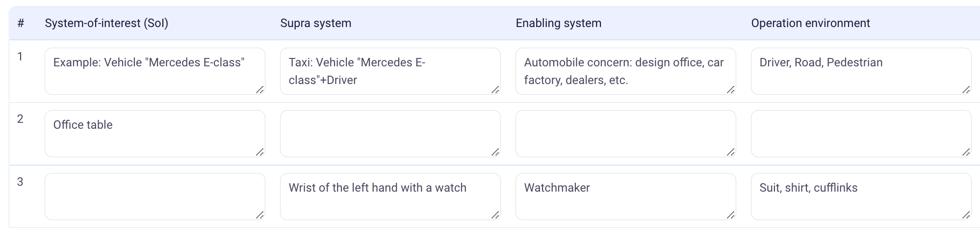The height and width of the screenshot is (228, 980).
Task: Click the Mercedes E-class example field
Action: click(x=155, y=71)
